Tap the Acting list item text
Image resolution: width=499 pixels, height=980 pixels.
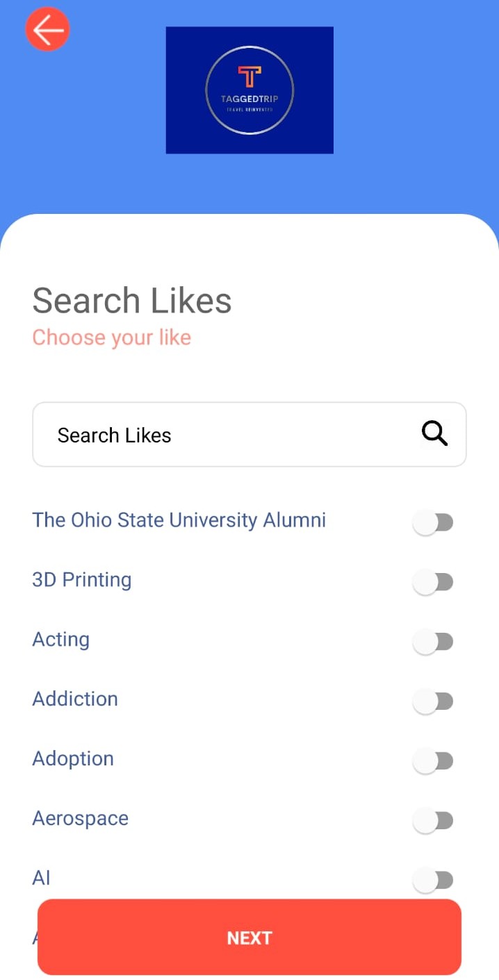pos(61,639)
